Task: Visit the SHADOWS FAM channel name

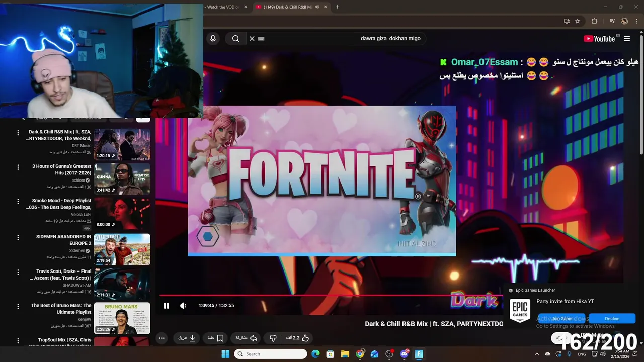Action: coord(76,285)
